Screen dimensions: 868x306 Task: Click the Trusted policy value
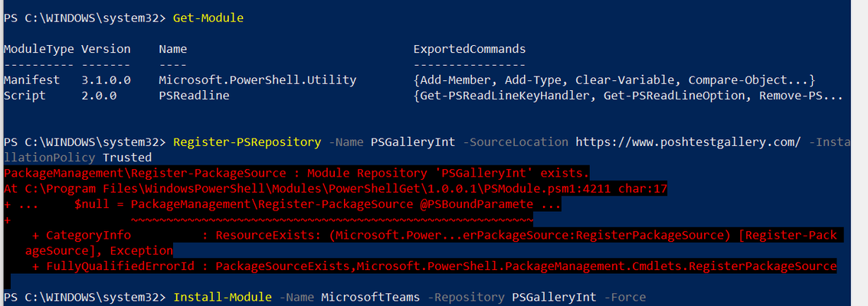point(127,158)
